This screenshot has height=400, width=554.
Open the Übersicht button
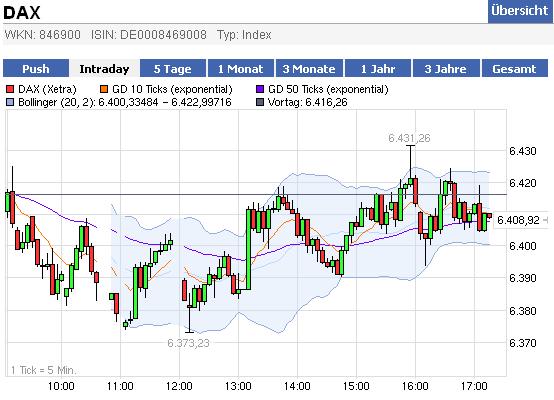click(x=520, y=11)
